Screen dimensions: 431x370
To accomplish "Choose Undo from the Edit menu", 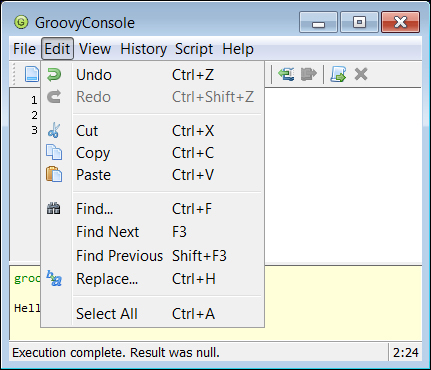I will 153,75.
